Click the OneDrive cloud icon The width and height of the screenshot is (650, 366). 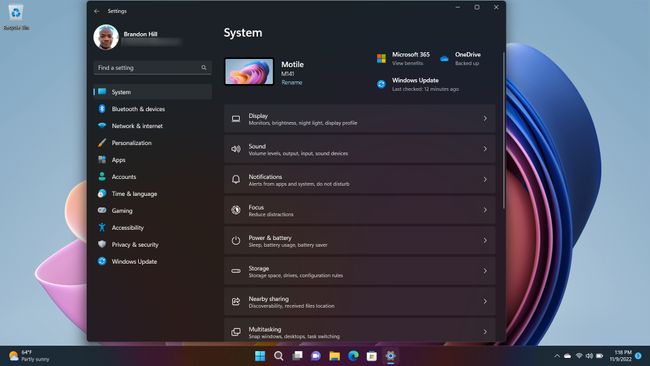click(x=444, y=59)
